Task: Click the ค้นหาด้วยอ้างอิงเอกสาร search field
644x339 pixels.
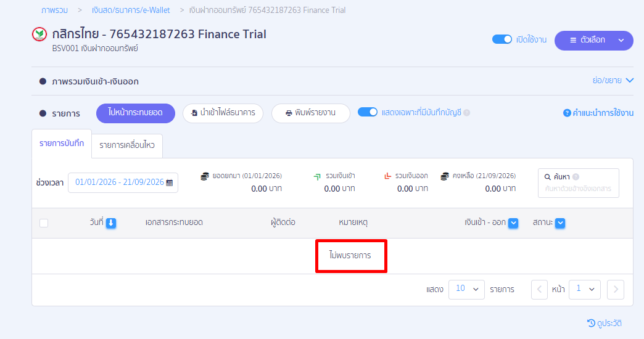Action: [x=578, y=189]
